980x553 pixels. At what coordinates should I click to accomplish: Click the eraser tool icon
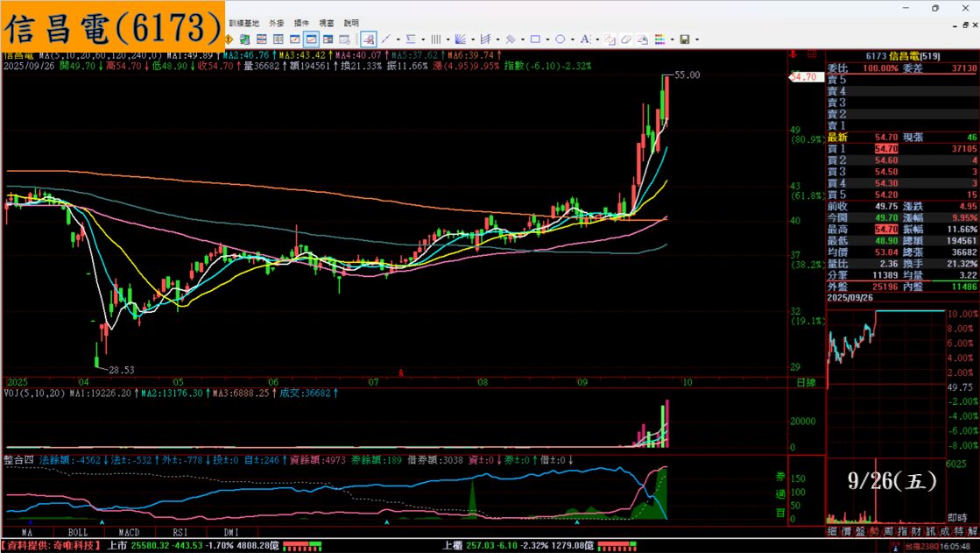coord(626,39)
